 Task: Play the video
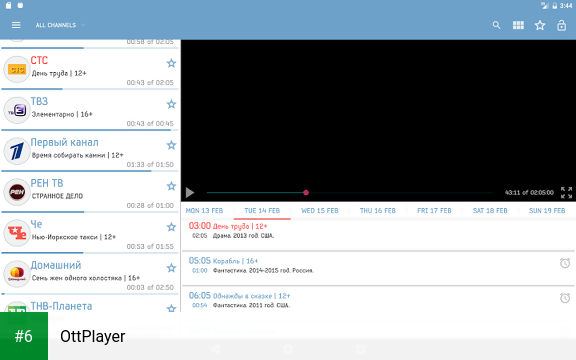[x=190, y=192]
